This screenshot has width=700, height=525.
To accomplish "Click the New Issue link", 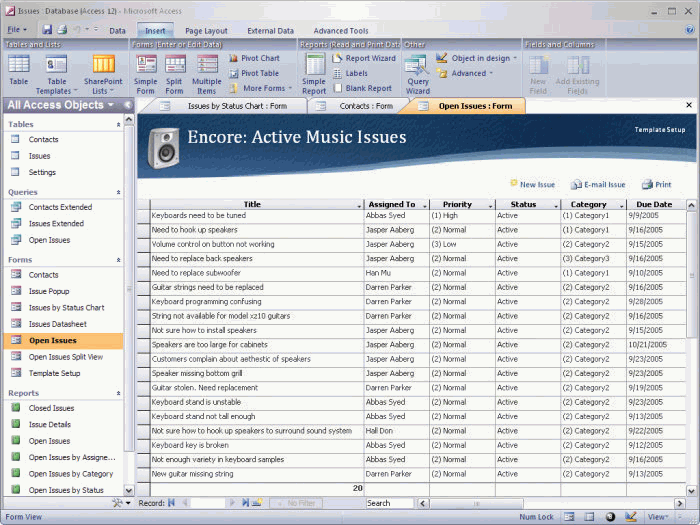I will pyautogui.click(x=532, y=184).
